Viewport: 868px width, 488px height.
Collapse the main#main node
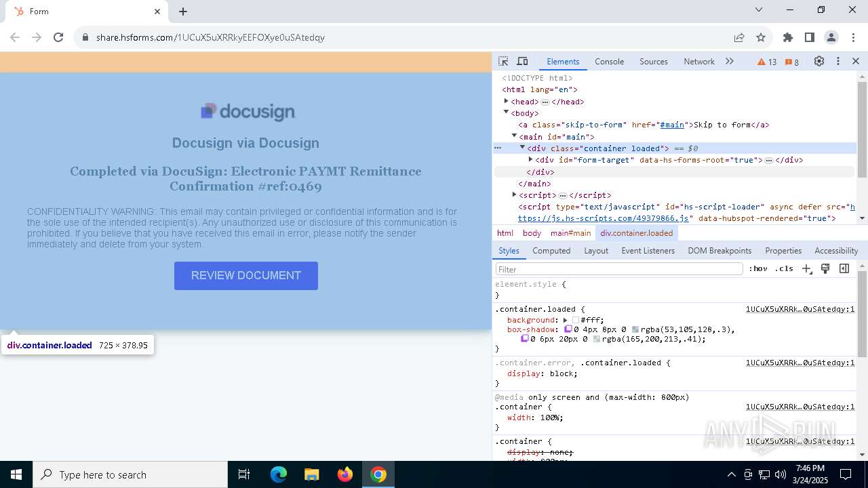[514, 136]
